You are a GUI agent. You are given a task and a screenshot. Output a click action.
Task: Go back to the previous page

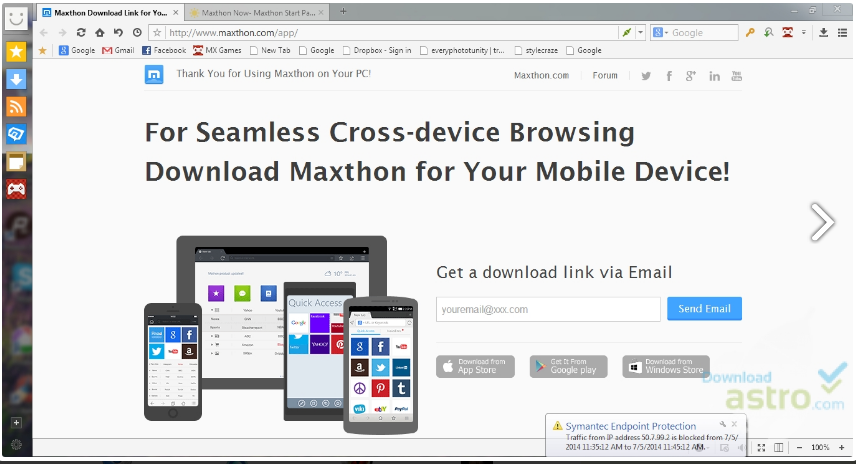[x=44, y=33]
